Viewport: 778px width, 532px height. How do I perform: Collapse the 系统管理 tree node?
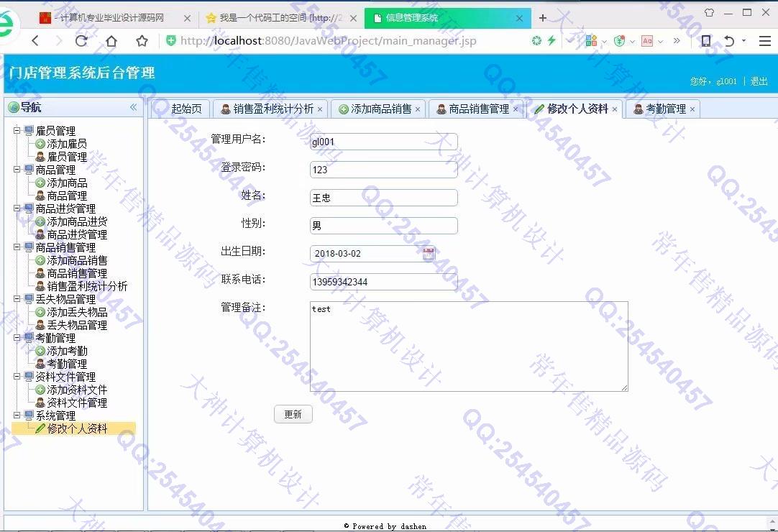[17, 416]
